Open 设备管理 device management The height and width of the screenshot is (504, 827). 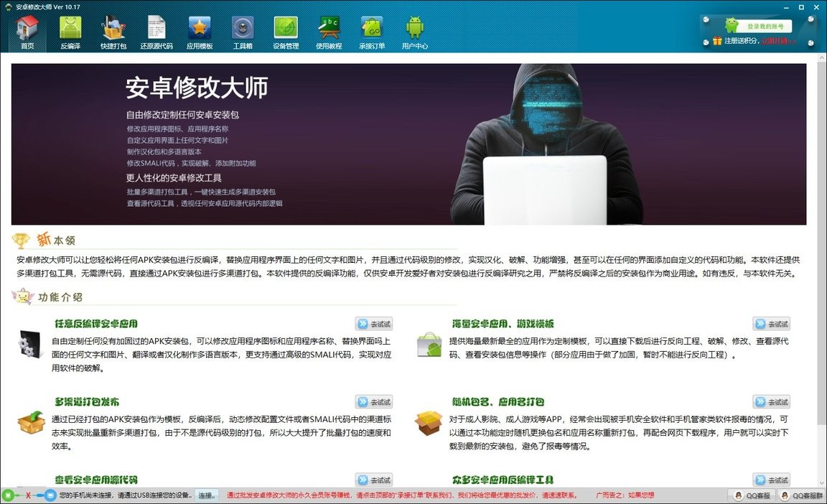(x=286, y=32)
